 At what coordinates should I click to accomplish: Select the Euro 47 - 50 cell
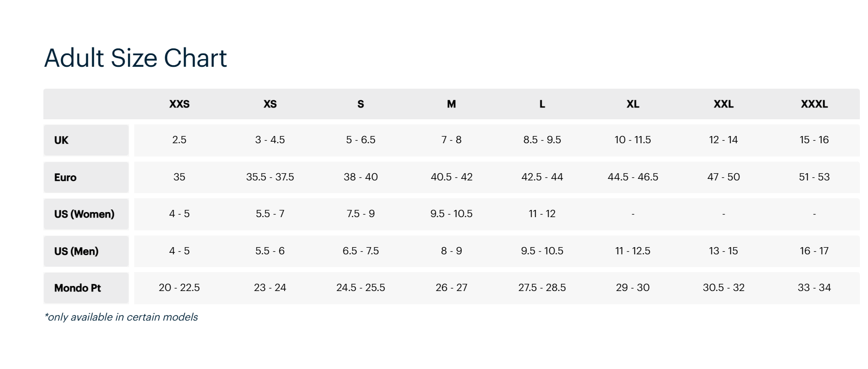724,177
